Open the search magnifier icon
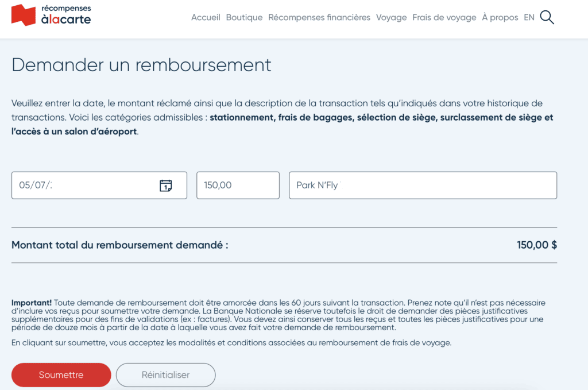The height and width of the screenshot is (390, 588). pyautogui.click(x=547, y=18)
